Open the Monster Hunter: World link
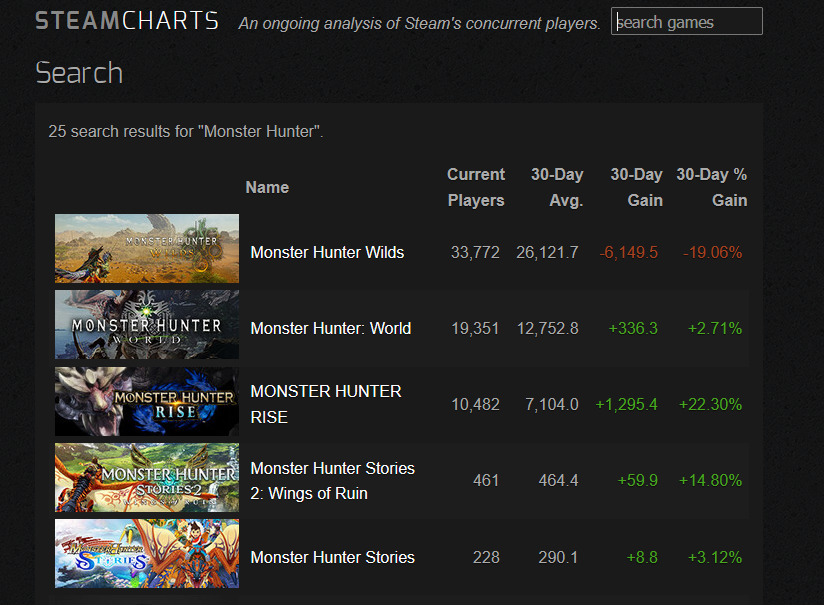 (331, 329)
